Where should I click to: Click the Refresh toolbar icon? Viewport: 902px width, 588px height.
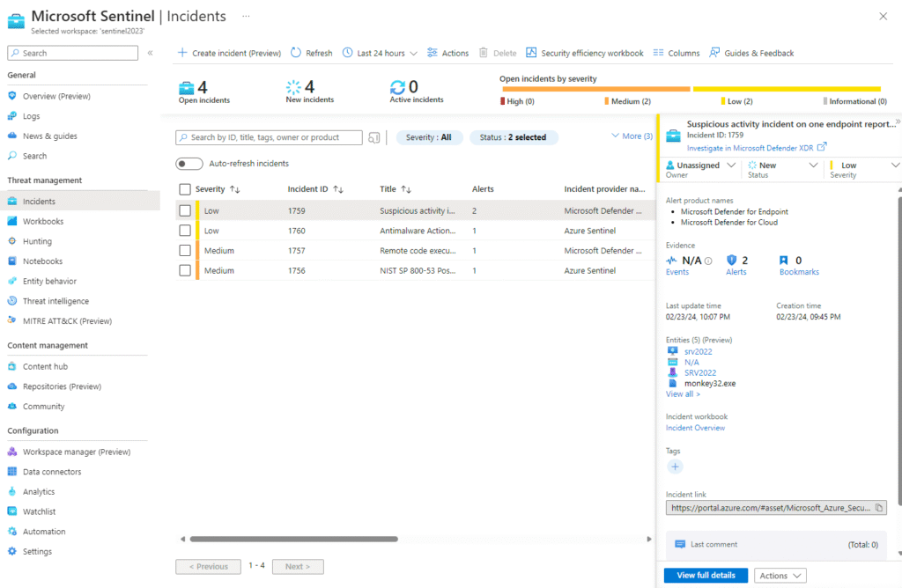point(296,53)
